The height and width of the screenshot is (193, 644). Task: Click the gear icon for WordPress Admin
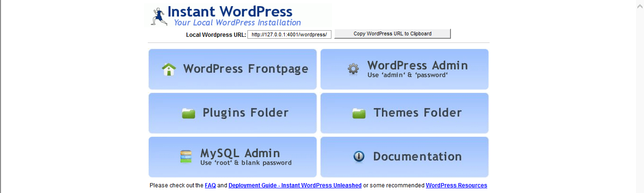coord(353,69)
